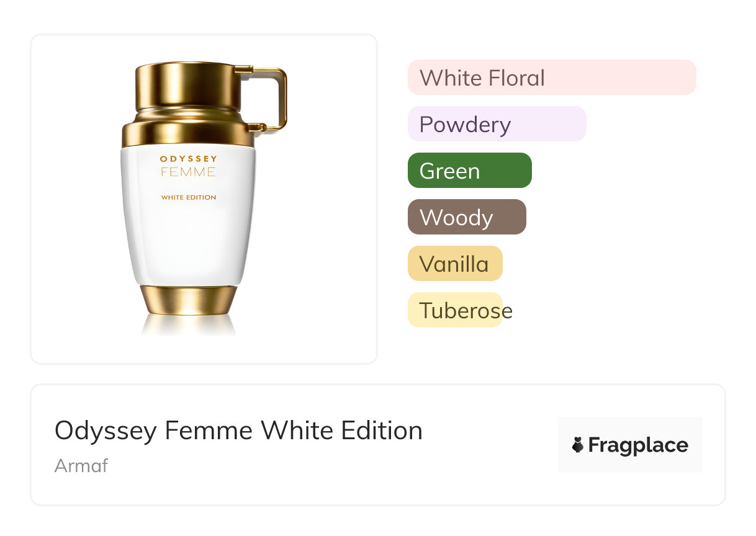The image size is (756, 536).
Task: Click the gold base of the bottle
Action: pyautogui.click(x=189, y=300)
